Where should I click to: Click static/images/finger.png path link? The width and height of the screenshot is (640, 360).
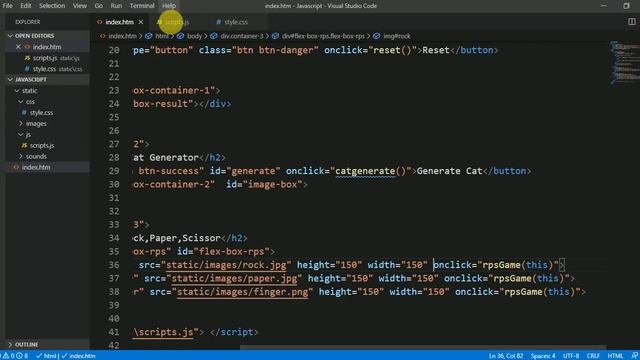(x=242, y=292)
